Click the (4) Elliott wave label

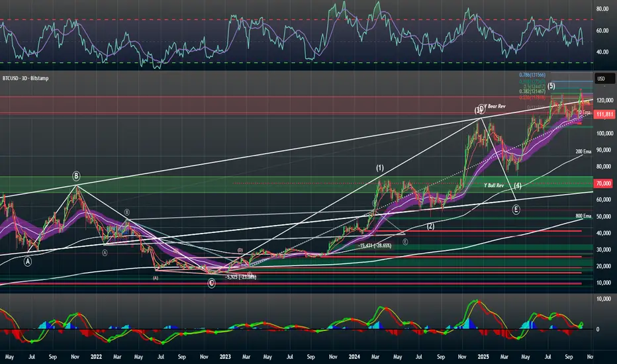(518, 185)
